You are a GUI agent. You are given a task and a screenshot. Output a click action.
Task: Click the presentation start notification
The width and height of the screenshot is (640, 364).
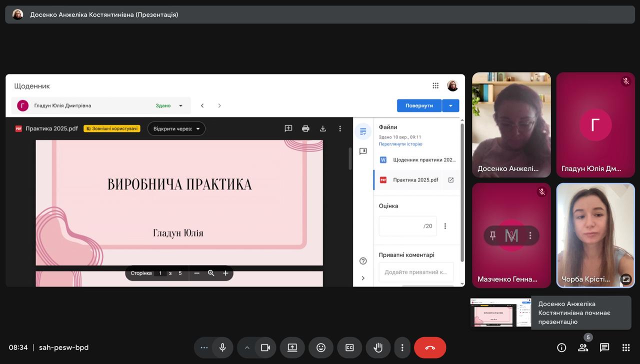pyautogui.click(x=580, y=312)
